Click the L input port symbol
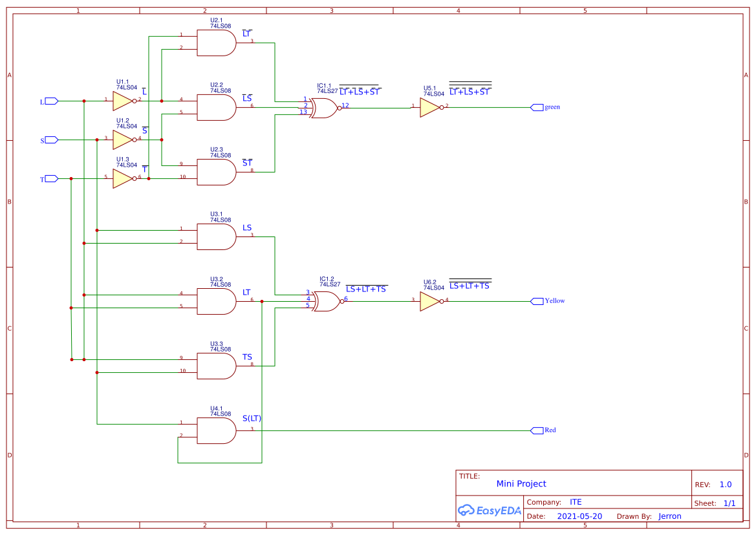Viewport: 756px width, 535px height. point(51,101)
